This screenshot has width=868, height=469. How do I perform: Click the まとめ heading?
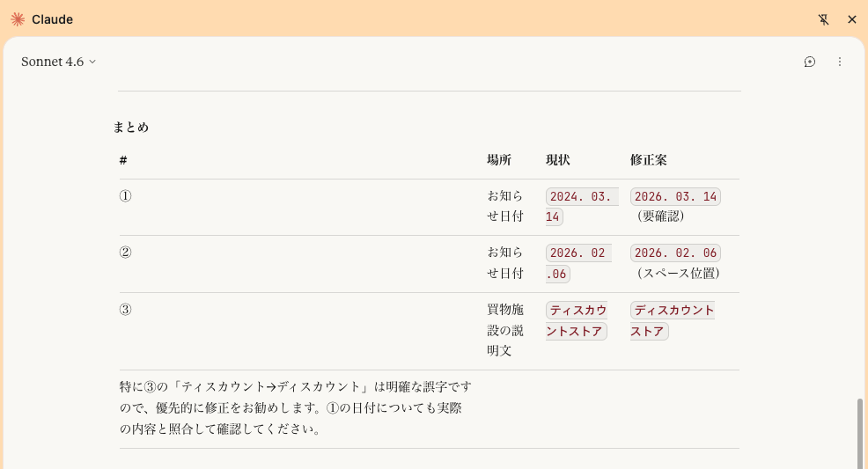[131, 127]
